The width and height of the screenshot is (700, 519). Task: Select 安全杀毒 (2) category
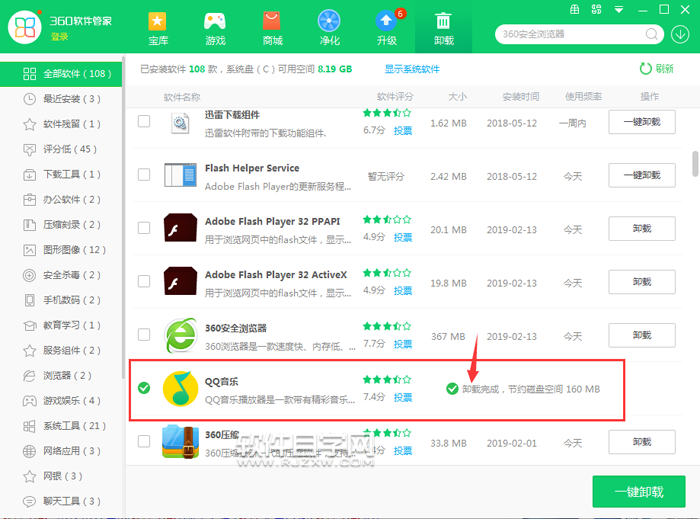point(62,275)
